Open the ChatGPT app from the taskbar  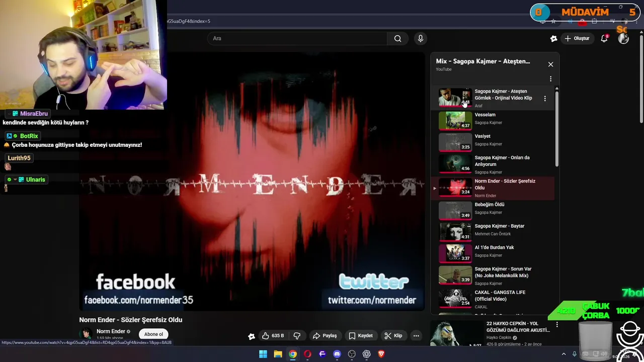(366, 354)
